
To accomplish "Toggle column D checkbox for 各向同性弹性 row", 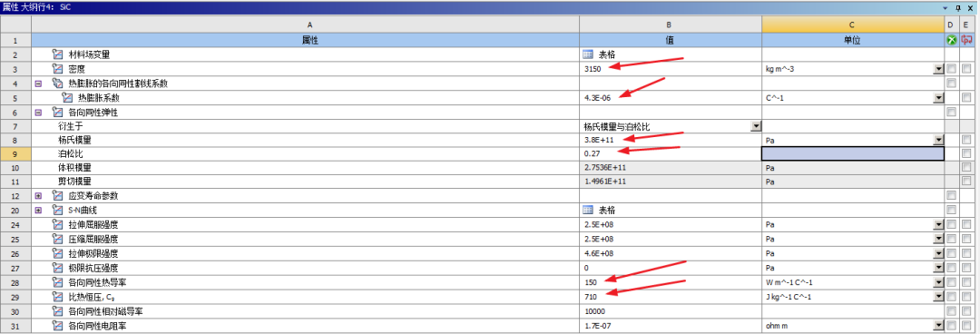I will coord(951,113).
